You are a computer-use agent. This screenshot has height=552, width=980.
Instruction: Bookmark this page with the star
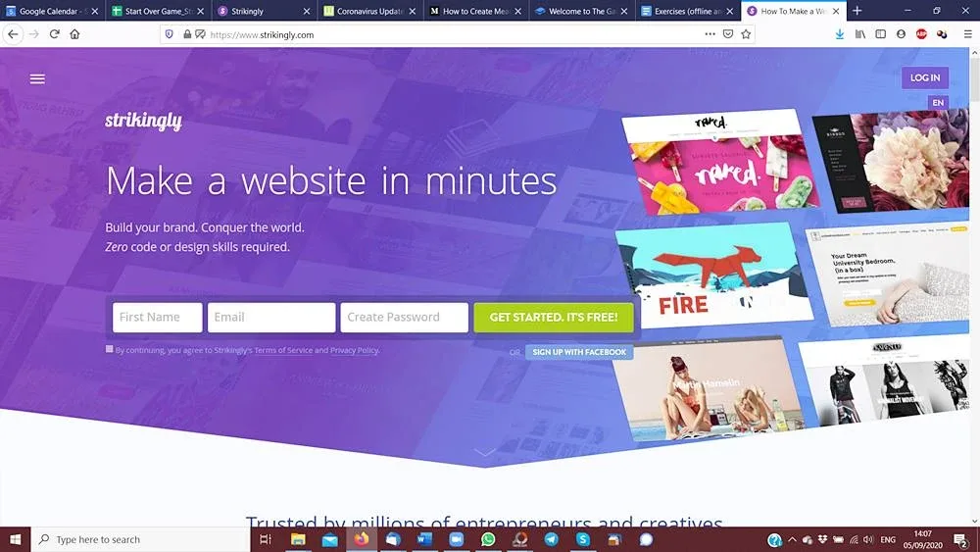pyautogui.click(x=746, y=34)
